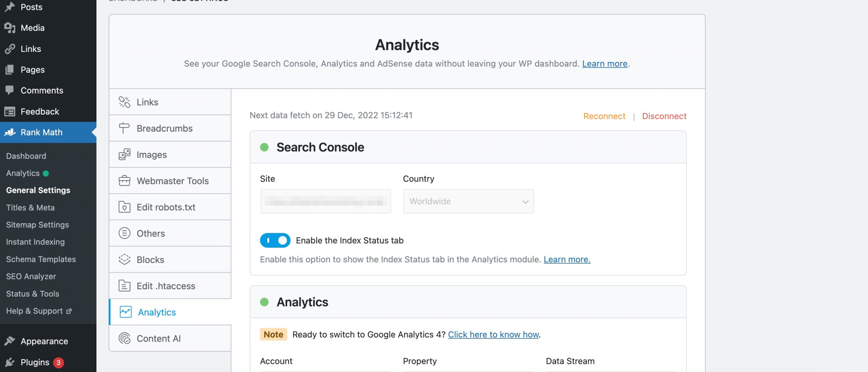Open General Settings menu item
Image resolution: width=868 pixels, height=372 pixels.
click(38, 191)
